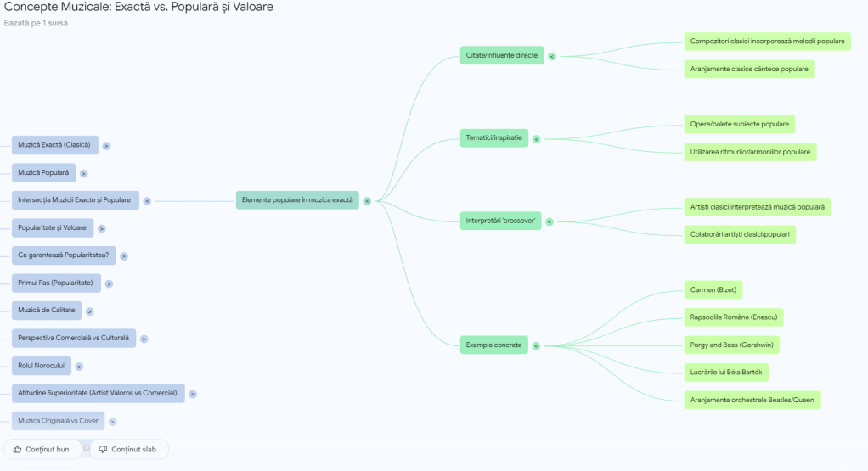
Task: Select the Rolul Norocului node
Action: (41, 366)
